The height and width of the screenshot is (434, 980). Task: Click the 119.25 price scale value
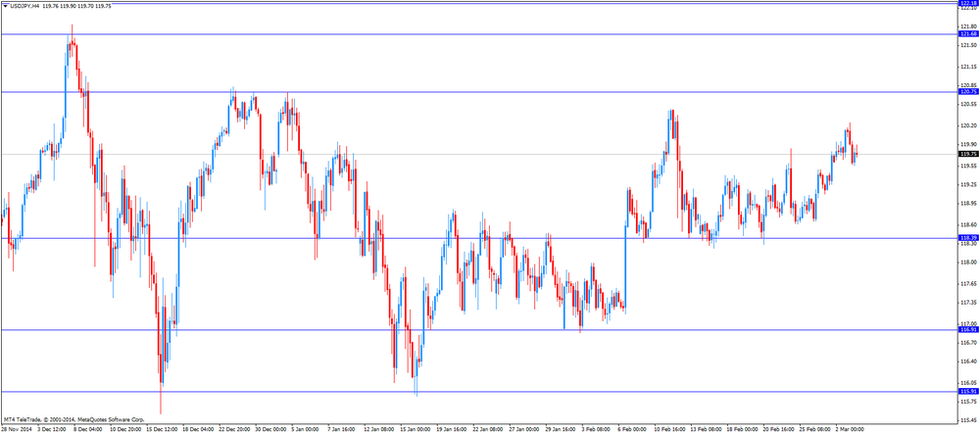tap(968, 185)
